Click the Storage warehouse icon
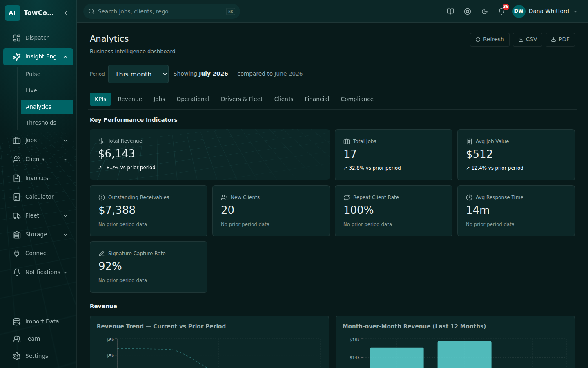Screen dimensions: 588x368 17,235
